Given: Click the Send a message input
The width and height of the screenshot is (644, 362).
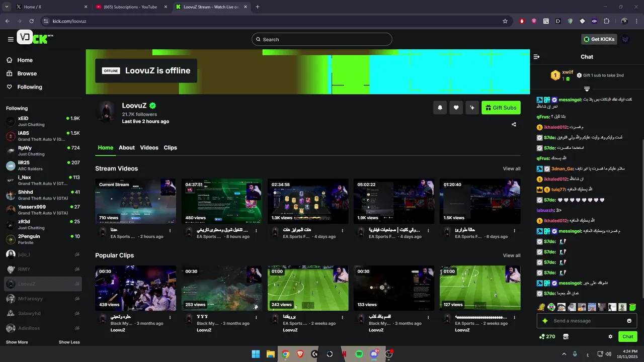Looking at the screenshot, I should point(587,321).
